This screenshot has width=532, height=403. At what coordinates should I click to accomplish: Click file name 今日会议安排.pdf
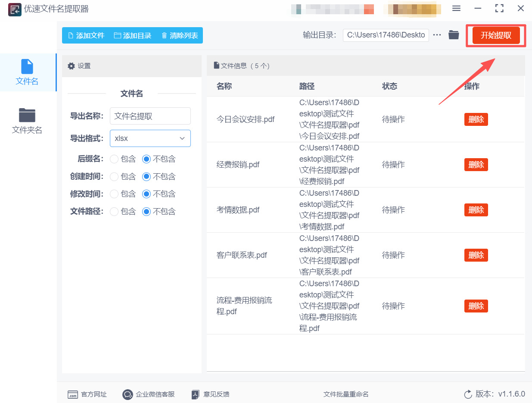coord(246,119)
